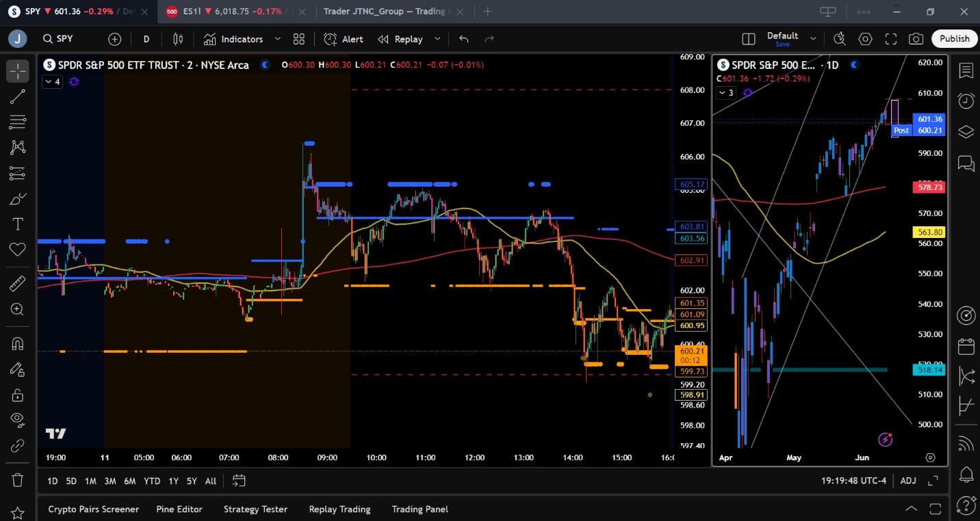Expand the favorite indicators dropdown arrow
980x521 pixels.
(277, 39)
